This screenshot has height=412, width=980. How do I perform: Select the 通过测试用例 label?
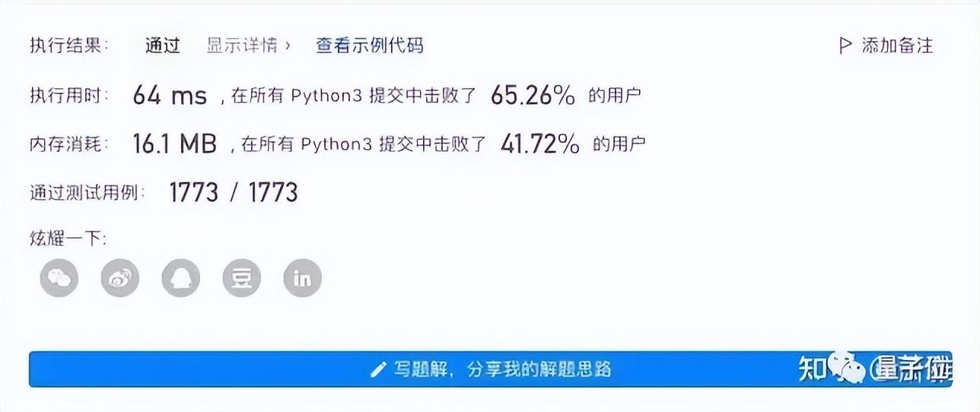pos(87,192)
